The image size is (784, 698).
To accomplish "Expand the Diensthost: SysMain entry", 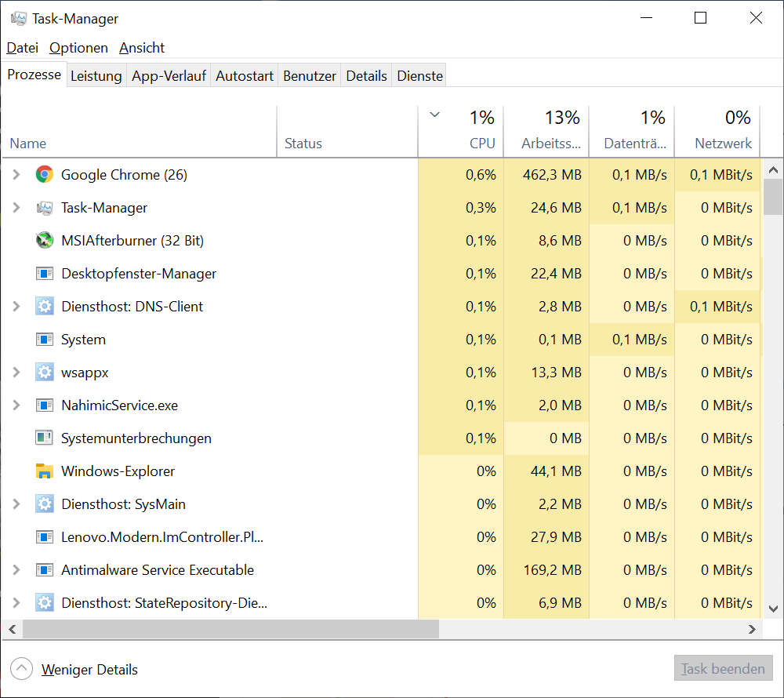I will pyautogui.click(x=16, y=504).
